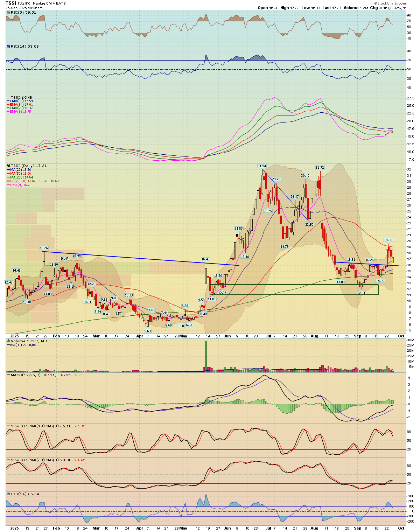Click the green Volume bars icon
420x532 pixels.
8,341
